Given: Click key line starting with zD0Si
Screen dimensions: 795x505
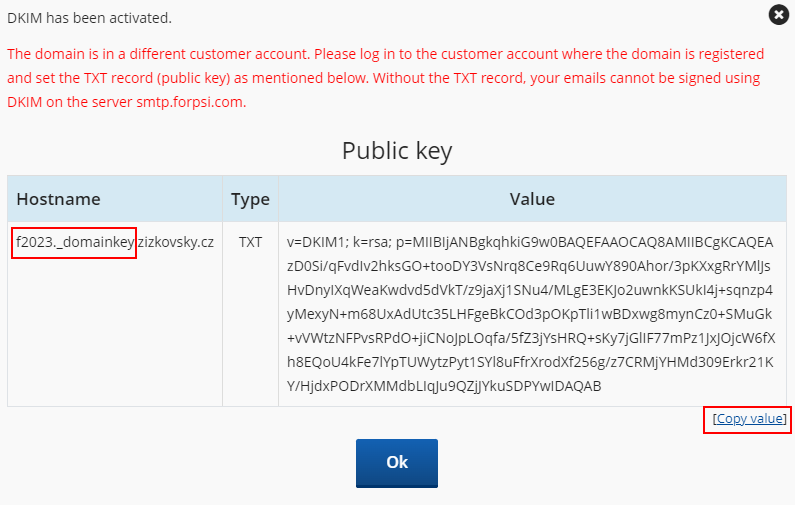Looking at the screenshot, I should (x=529, y=266).
